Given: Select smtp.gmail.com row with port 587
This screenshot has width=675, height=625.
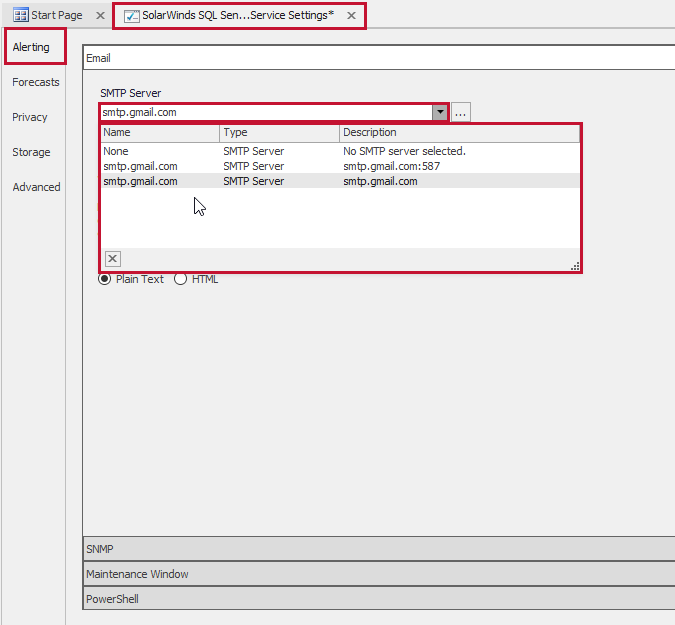Looking at the screenshot, I should [340, 166].
